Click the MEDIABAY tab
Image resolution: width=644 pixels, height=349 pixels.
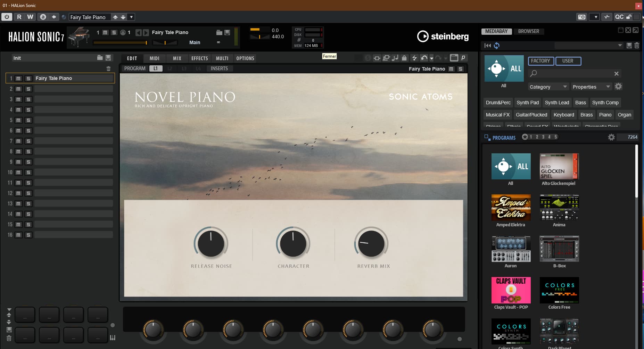[x=496, y=31]
